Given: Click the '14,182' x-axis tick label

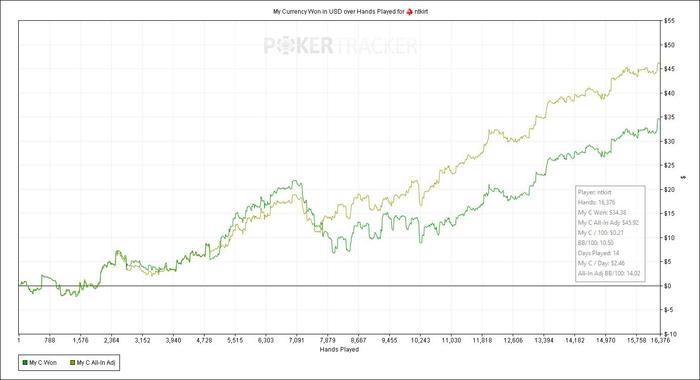Looking at the screenshot, I should point(575,340).
